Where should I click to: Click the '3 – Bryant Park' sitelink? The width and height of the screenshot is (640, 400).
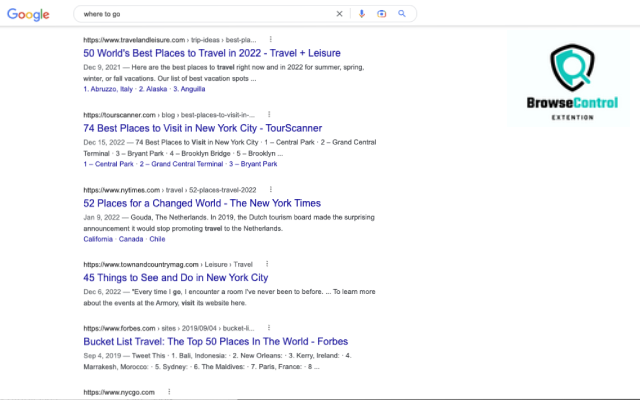[253, 164]
